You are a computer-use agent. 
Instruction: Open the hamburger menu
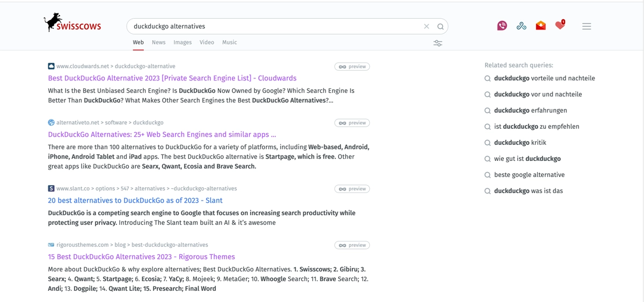[x=587, y=26]
